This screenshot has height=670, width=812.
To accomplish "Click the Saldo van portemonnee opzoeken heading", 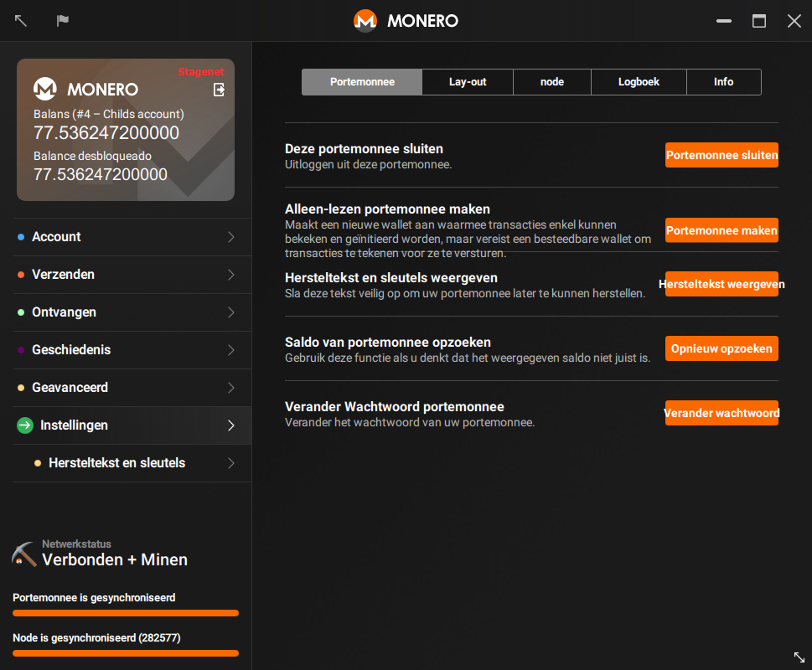I will pyautogui.click(x=388, y=342).
